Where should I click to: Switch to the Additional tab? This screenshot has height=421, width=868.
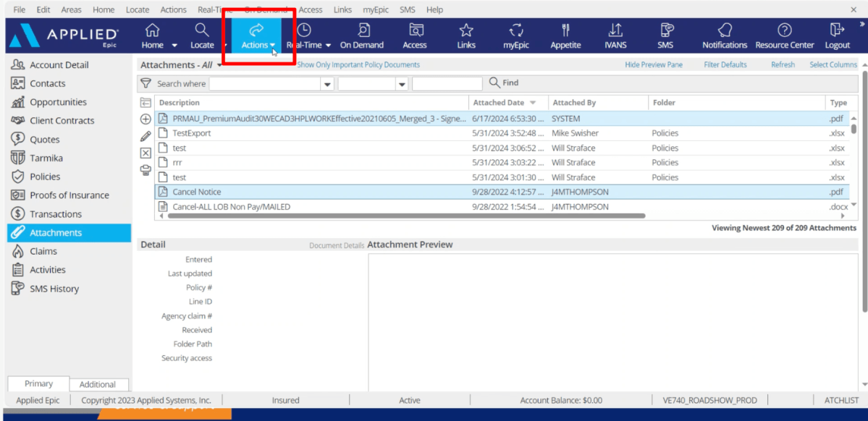98,385
